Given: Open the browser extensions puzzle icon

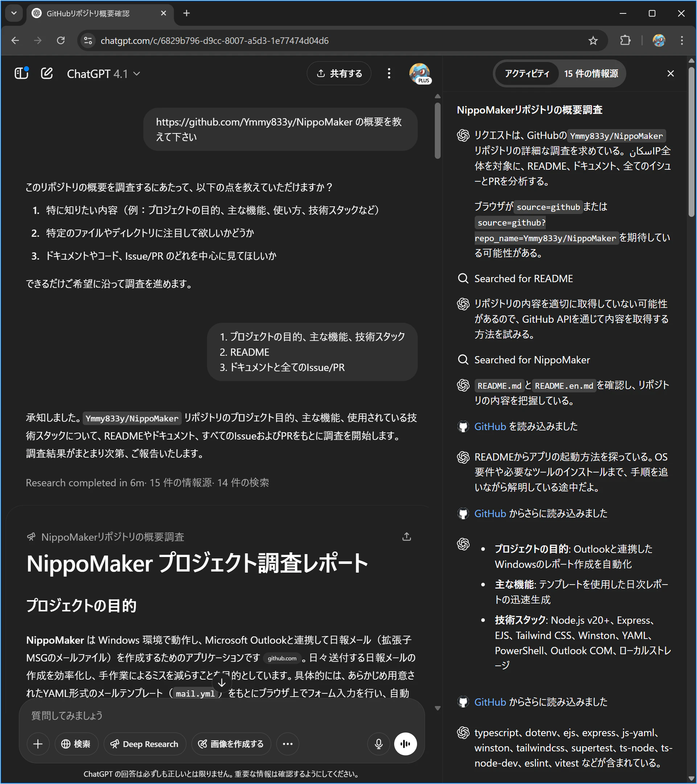Looking at the screenshot, I should pyautogui.click(x=625, y=40).
